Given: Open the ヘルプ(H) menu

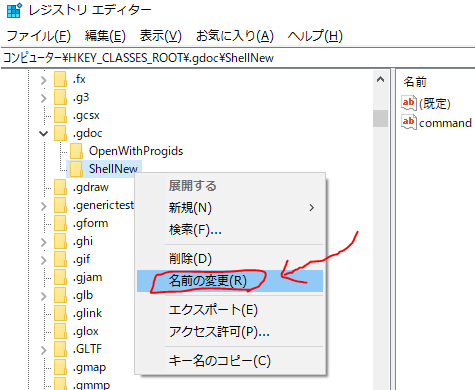Looking at the screenshot, I should [315, 36].
